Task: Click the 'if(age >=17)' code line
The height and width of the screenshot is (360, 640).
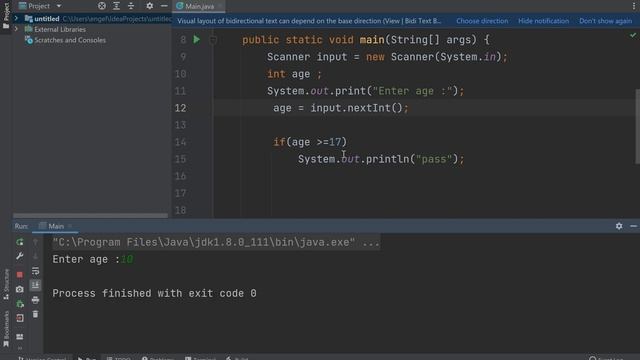Action: 310,142
